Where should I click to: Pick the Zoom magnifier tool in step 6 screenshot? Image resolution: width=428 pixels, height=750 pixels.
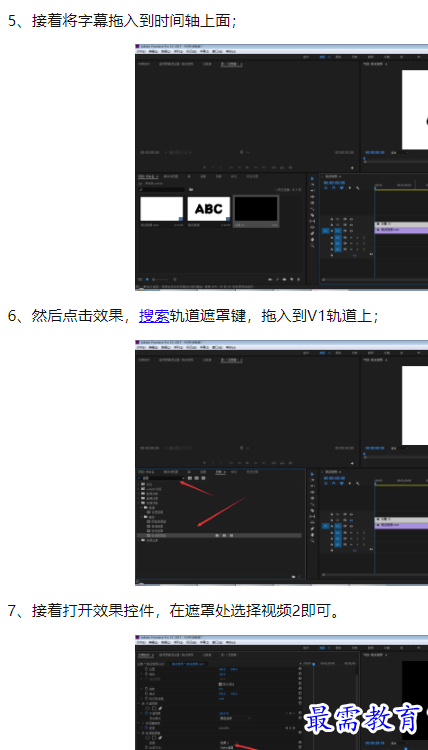click(312, 540)
